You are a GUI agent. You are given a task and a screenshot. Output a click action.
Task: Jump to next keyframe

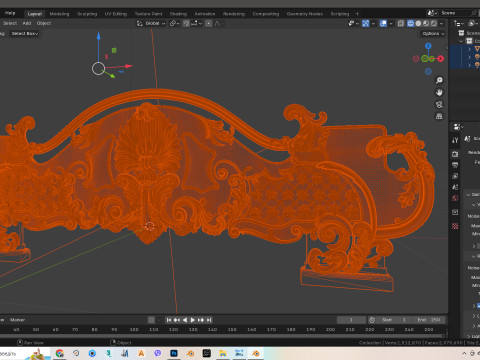[201, 320]
